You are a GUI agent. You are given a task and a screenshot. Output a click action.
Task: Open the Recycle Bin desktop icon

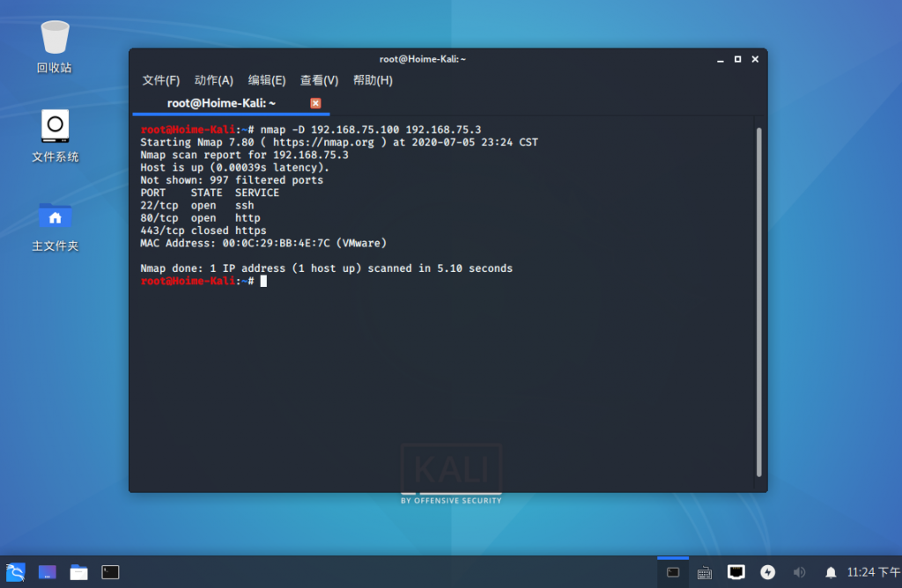[55, 48]
